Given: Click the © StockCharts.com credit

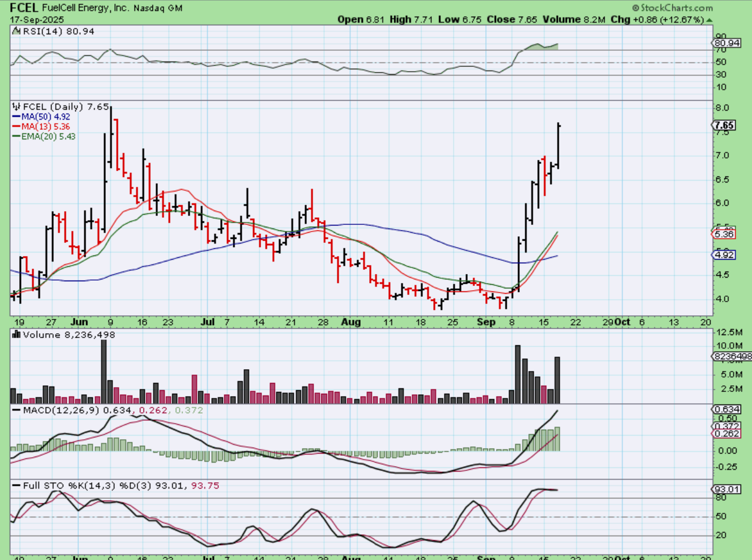Looking at the screenshot, I should (672, 8).
